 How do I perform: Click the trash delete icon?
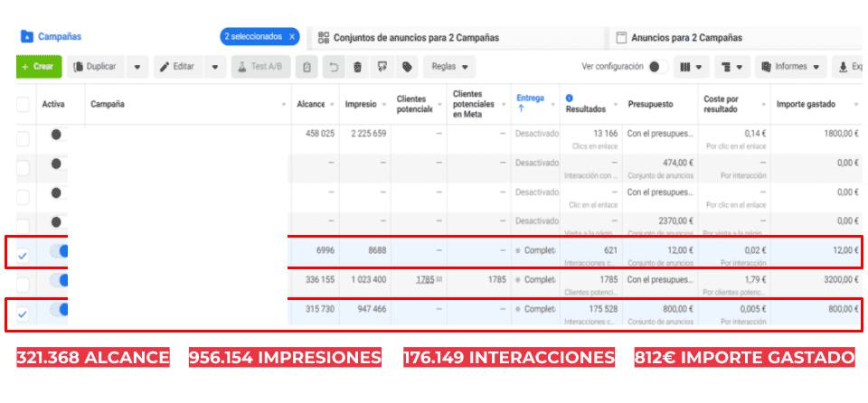tap(358, 67)
